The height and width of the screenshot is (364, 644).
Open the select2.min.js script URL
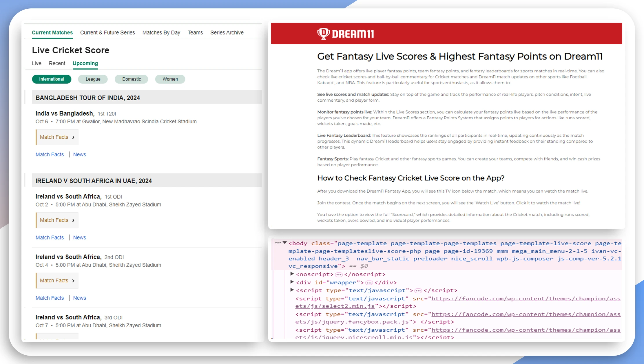[x=458, y=302]
